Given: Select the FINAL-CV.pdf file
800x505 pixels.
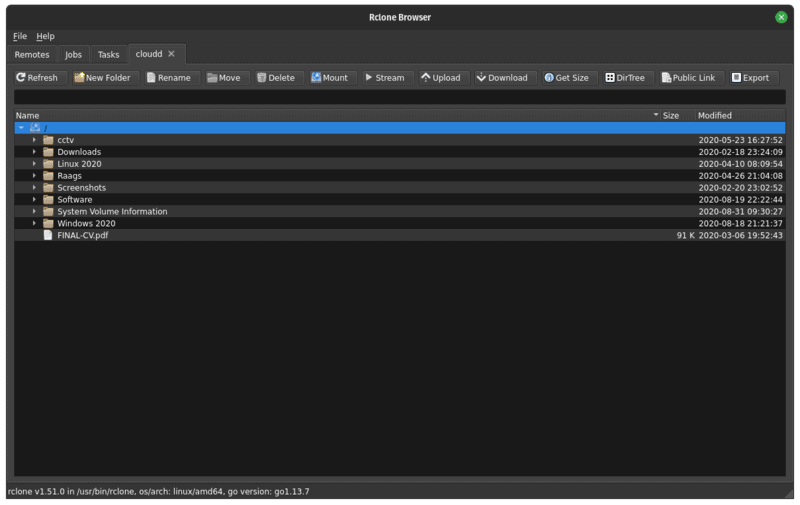Looking at the screenshot, I should (83, 236).
